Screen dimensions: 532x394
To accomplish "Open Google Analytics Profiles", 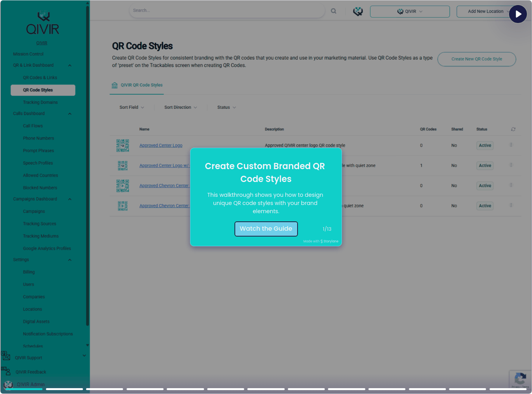I will click(x=47, y=249).
